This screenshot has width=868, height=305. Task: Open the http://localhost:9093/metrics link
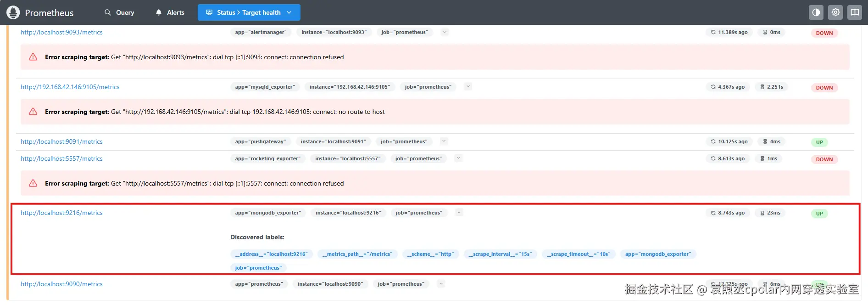point(61,32)
